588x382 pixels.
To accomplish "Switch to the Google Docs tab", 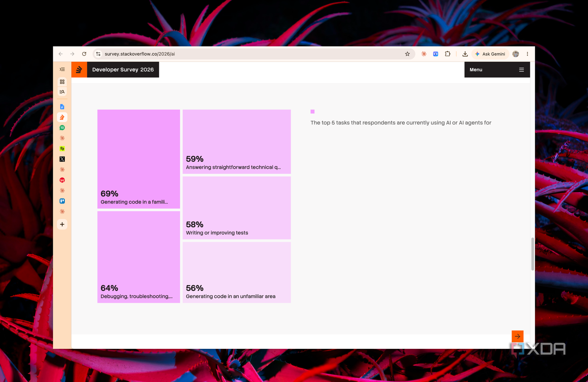I will [62, 107].
